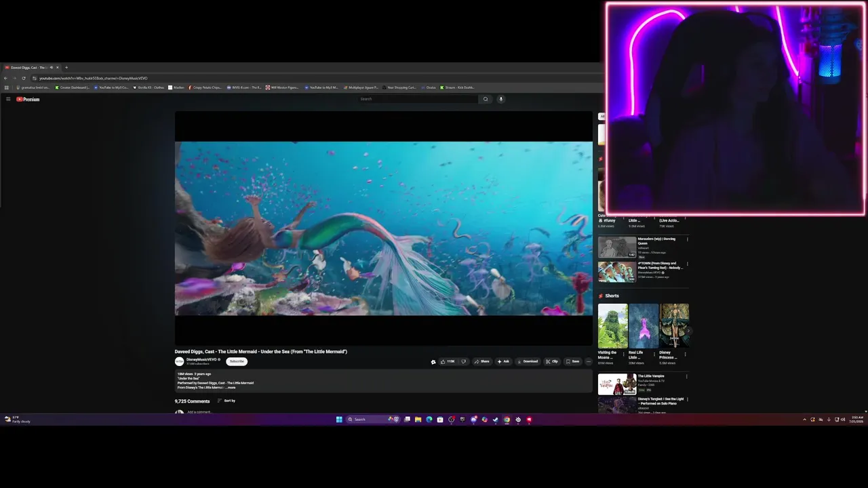Dislike the video
The image size is (868, 488).
[x=464, y=361]
